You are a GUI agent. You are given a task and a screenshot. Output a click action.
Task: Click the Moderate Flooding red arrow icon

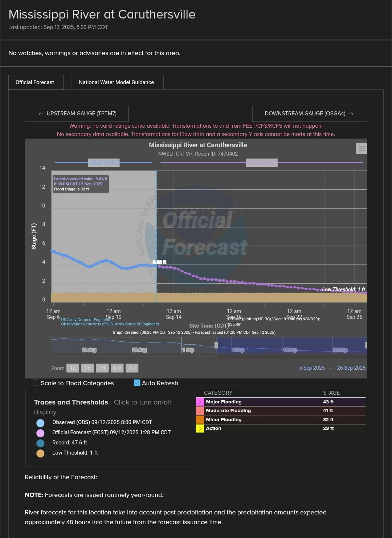tap(200, 411)
